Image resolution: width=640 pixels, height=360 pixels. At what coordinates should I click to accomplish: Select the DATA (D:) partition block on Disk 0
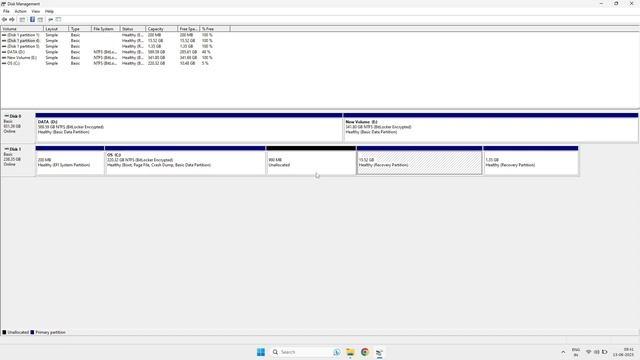[189, 127]
